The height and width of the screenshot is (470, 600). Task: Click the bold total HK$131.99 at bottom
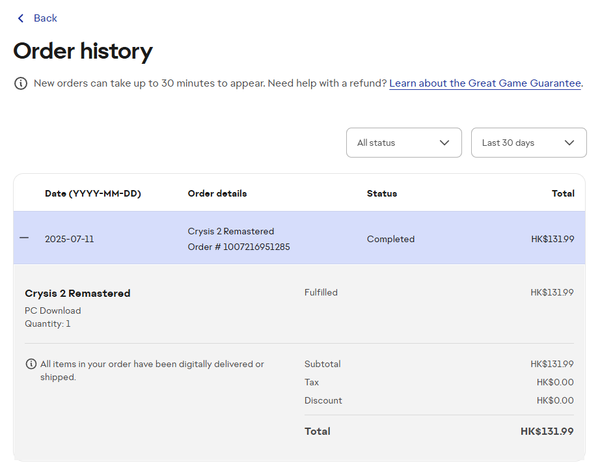click(x=547, y=431)
